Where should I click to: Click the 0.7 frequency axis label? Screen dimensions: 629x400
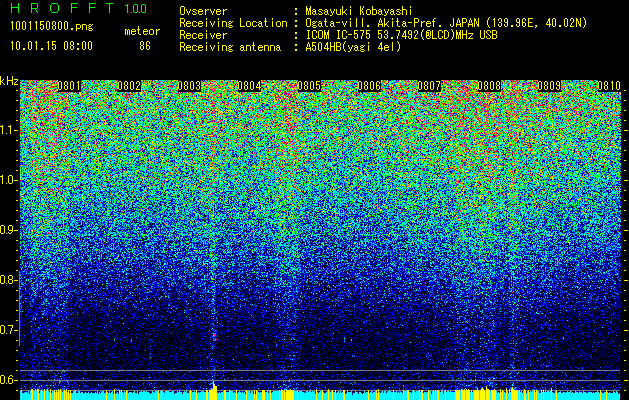pyautogui.click(x=8, y=330)
